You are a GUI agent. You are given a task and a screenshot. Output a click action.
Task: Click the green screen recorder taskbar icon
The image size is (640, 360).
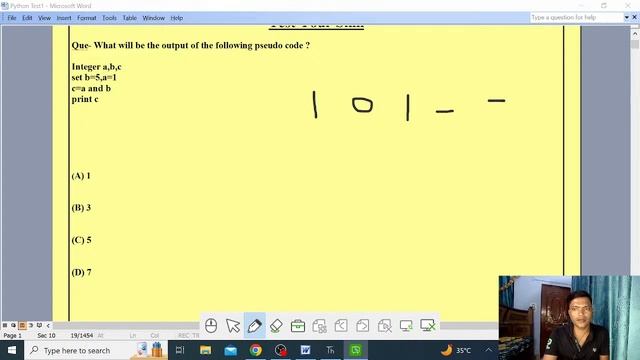356,350
